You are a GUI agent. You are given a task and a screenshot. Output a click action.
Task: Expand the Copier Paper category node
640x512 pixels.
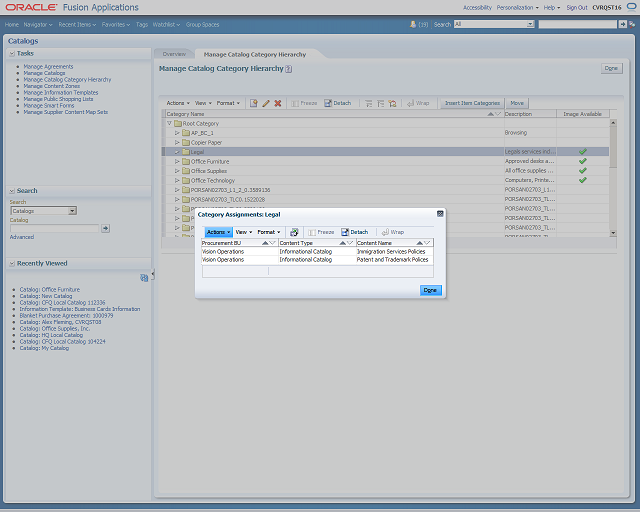(x=177, y=142)
